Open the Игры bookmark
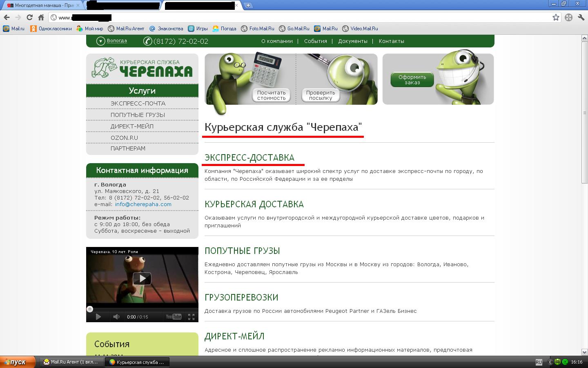 click(198, 29)
